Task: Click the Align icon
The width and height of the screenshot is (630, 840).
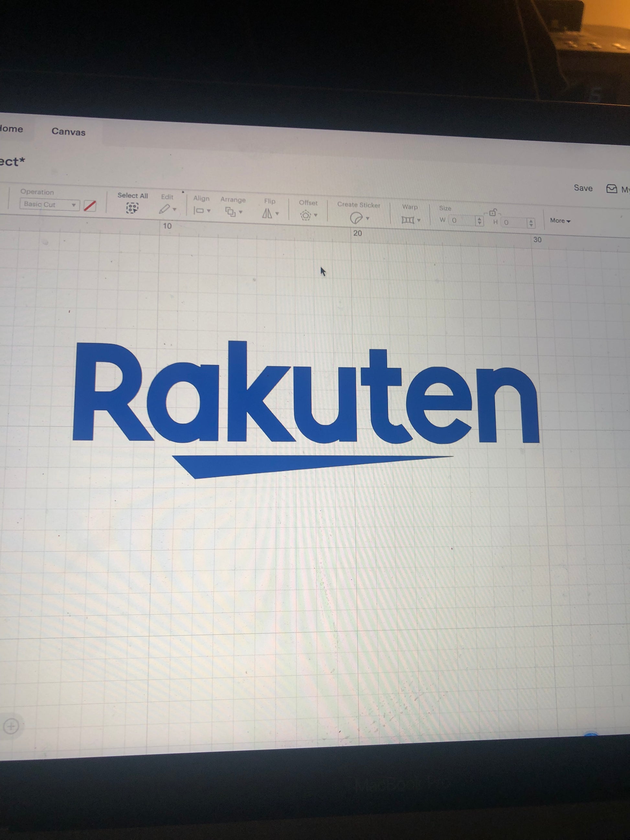Action: [x=198, y=210]
